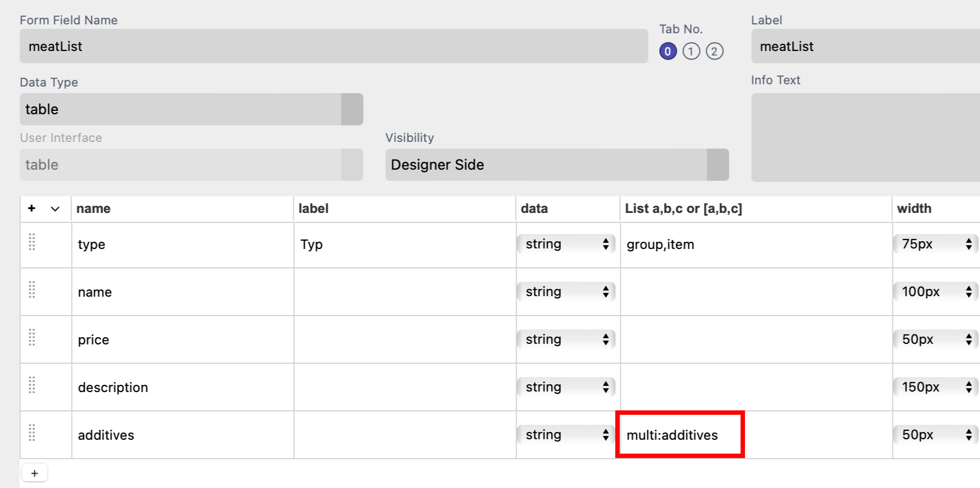This screenshot has width=980, height=488.
Task: Open the data type dropdown for the price row
Action: 566,339
